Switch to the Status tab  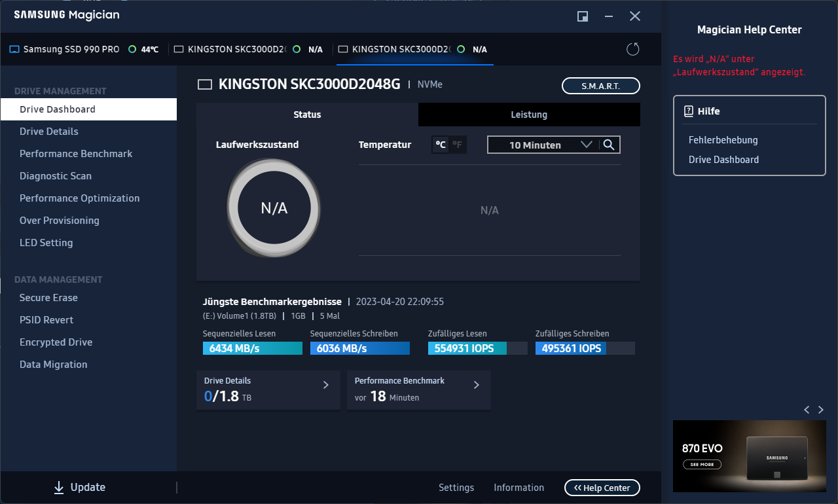[307, 115]
